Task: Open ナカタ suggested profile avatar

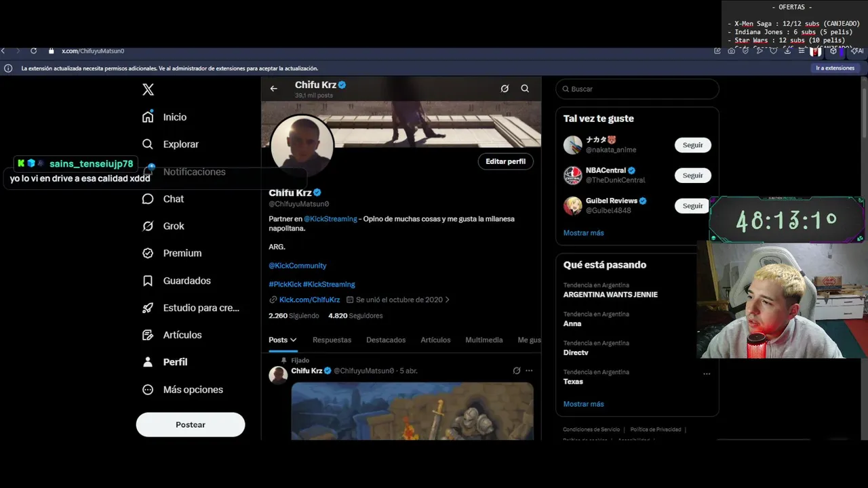Action: [573, 145]
